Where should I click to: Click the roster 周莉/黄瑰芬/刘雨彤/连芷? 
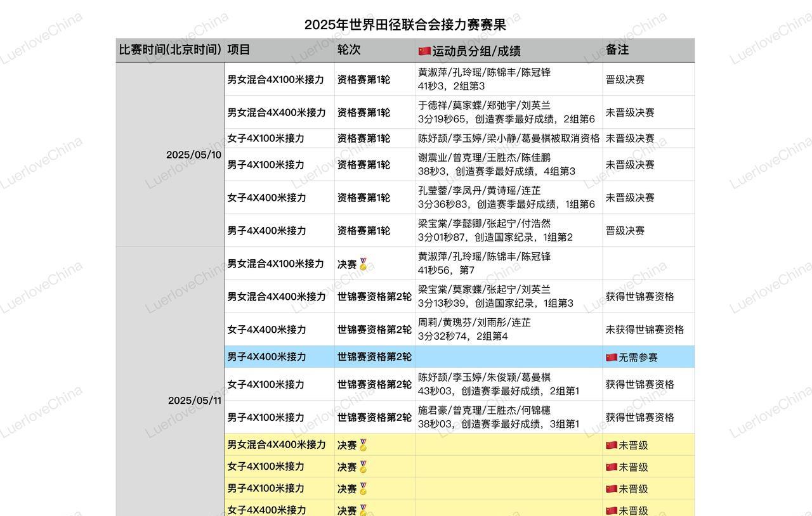pyautogui.click(x=475, y=322)
